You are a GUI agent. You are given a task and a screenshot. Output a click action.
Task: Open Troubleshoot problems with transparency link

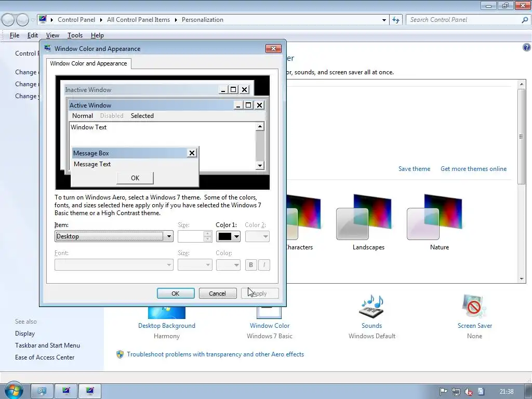215,354
